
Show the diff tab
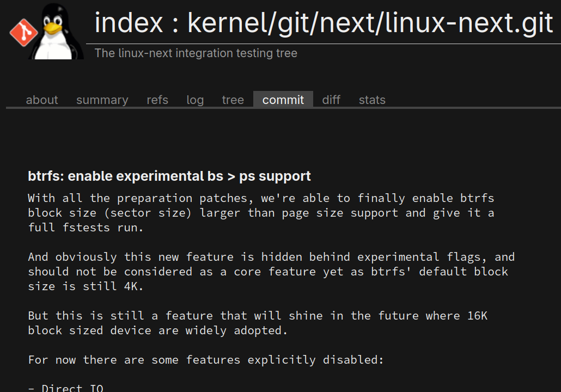(331, 100)
